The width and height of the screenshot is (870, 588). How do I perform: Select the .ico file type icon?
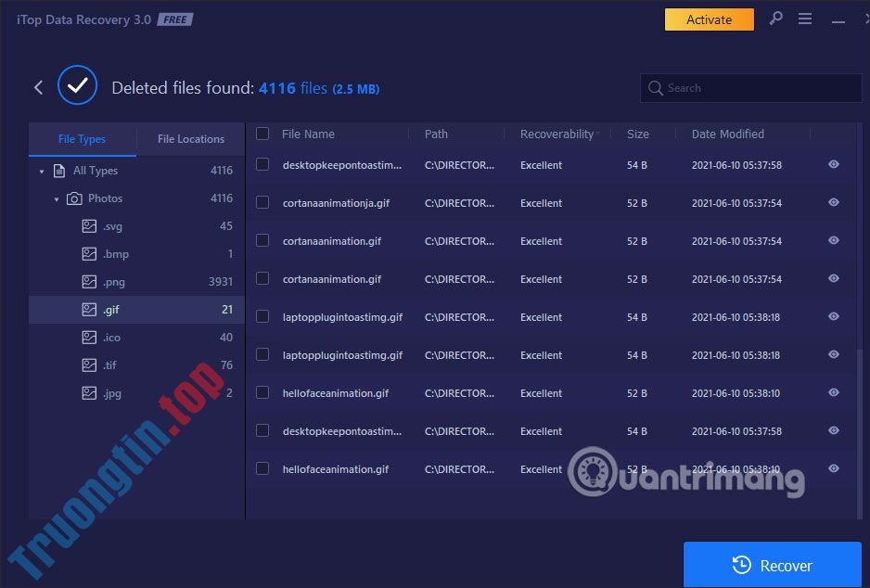[x=89, y=338]
